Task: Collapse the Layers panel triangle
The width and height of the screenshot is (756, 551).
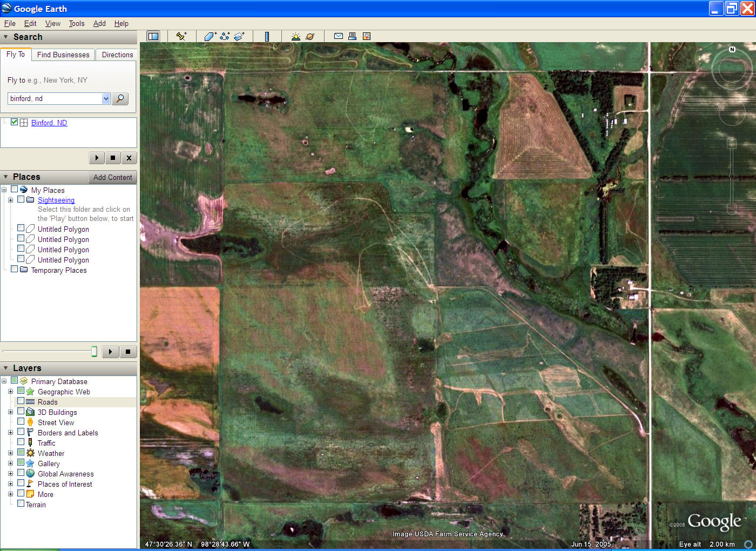Action: 6,368
